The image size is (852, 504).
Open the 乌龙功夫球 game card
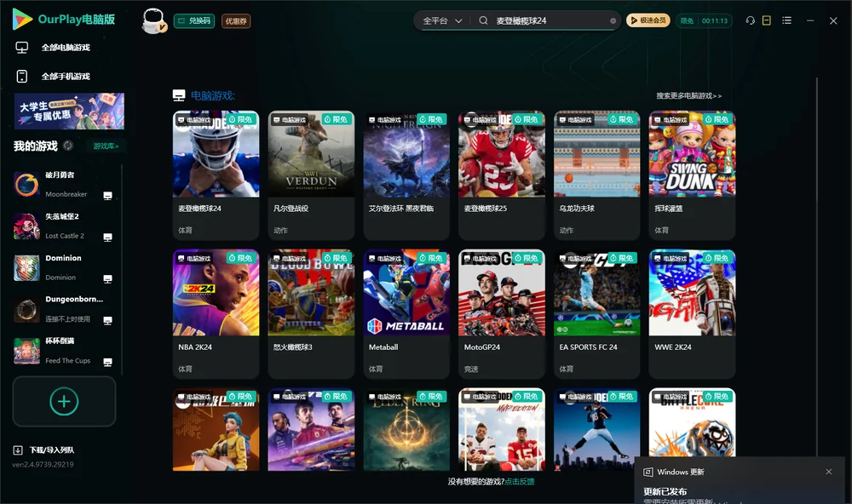click(x=596, y=175)
